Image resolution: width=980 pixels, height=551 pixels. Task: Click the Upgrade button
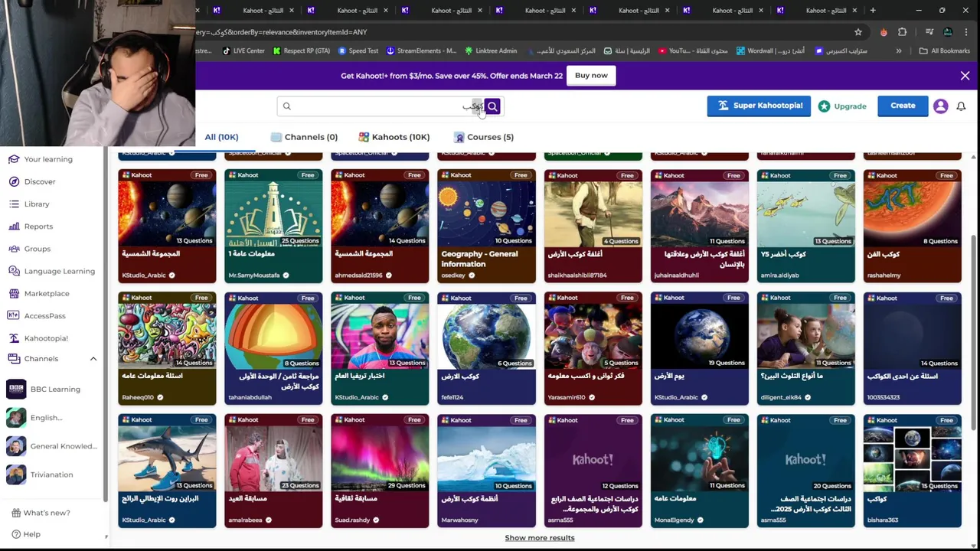(842, 106)
